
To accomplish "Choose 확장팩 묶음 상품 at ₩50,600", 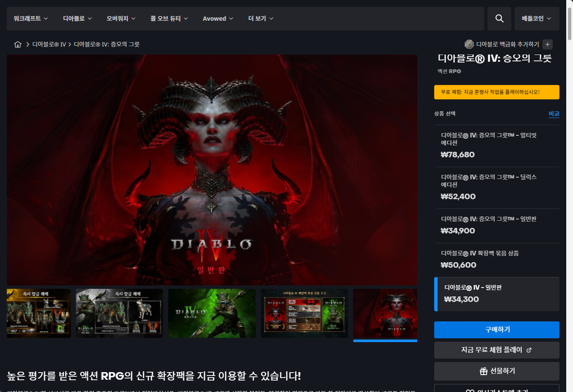I will coord(497,260).
